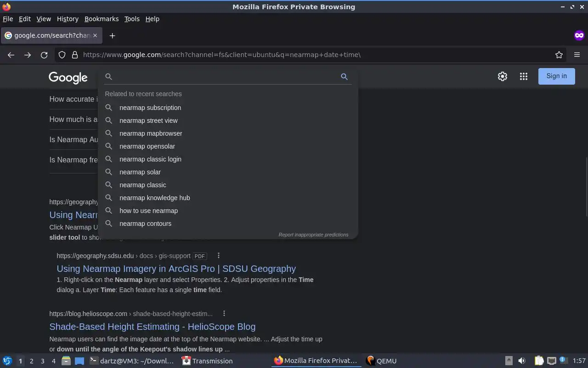Click the page vertical scrollbar
This screenshot has height=368, width=588.
(586, 186)
